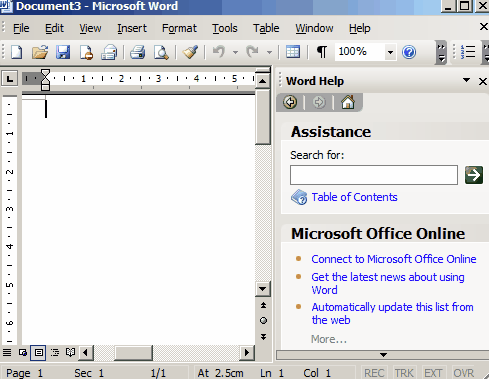Go back in Word Help pane

[x=290, y=102]
